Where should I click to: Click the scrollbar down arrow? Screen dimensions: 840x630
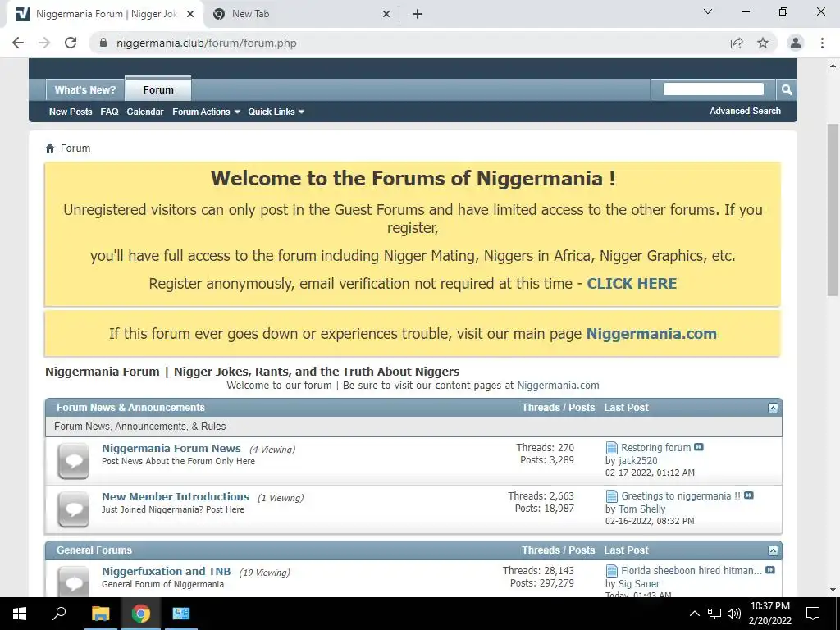pos(833,590)
